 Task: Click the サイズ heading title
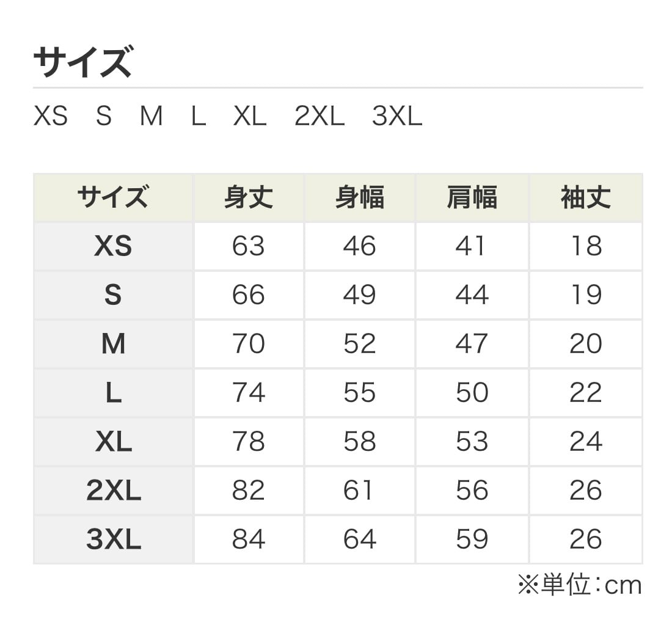(82, 62)
